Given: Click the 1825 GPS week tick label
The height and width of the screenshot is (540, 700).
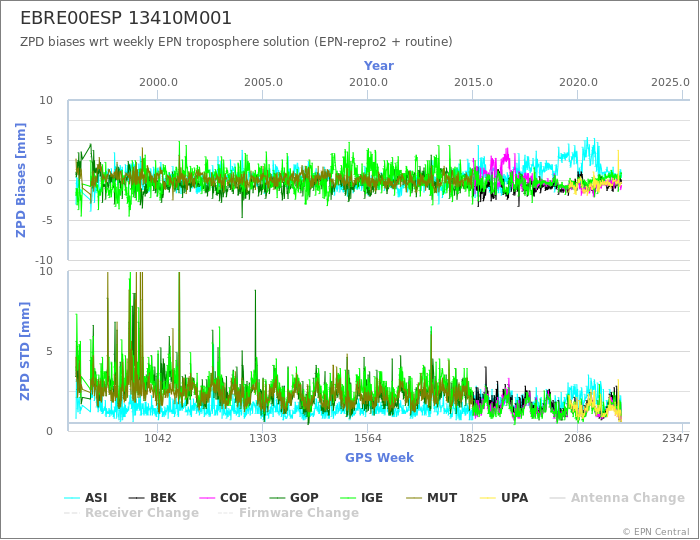Looking at the screenshot, I should click(473, 438).
